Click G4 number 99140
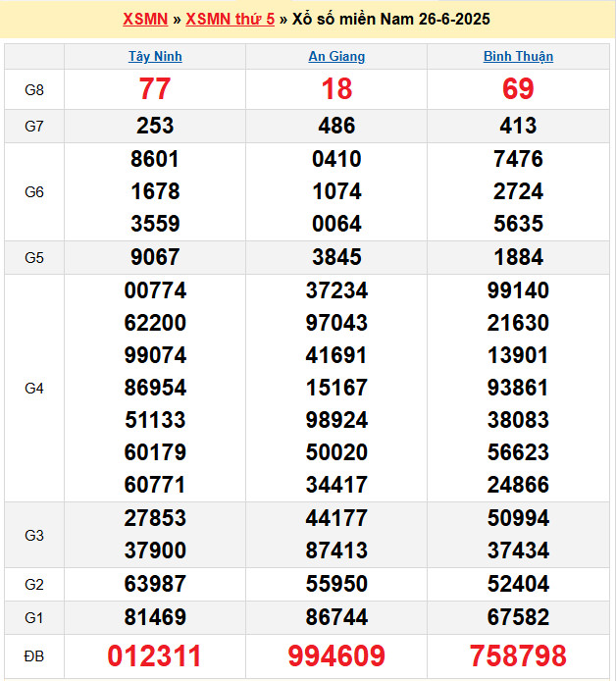 [x=518, y=290]
